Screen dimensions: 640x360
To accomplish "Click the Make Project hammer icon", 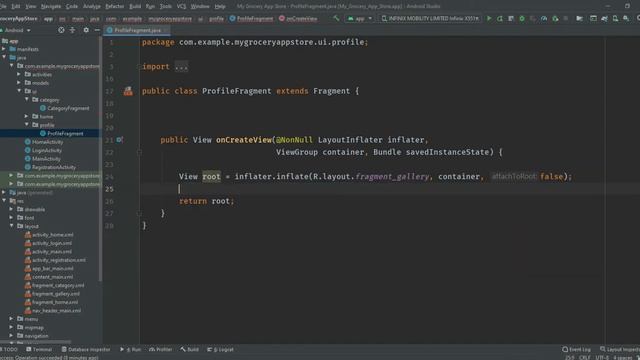I will [336, 18].
